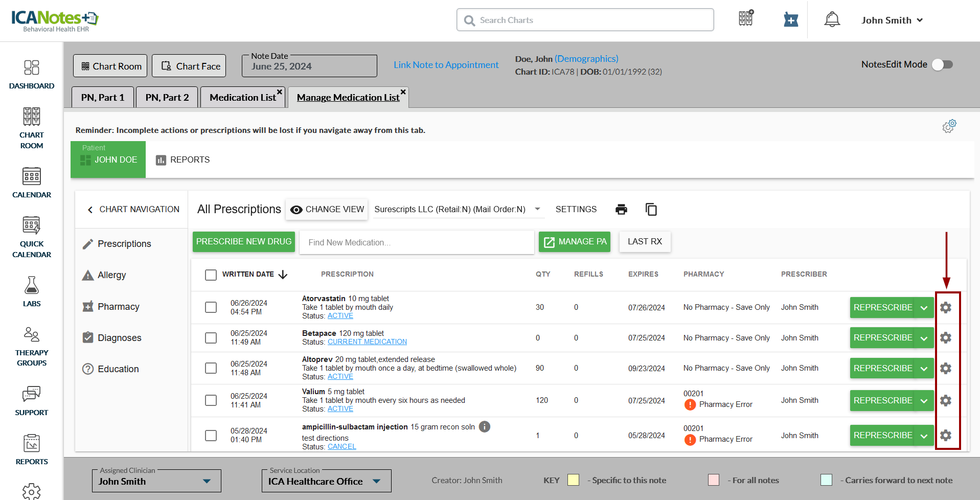980x500 pixels.
Task: Open Labs from the left sidebar
Action: (x=32, y=291)
